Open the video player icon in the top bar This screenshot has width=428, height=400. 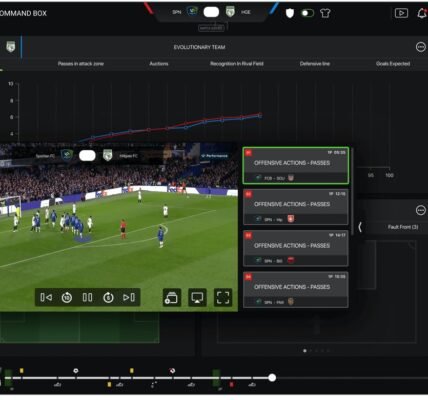coord(401,13)
